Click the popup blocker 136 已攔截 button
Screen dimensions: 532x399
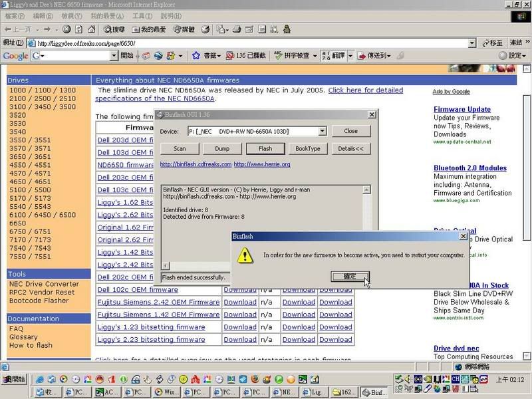click(x=246, y=56)
